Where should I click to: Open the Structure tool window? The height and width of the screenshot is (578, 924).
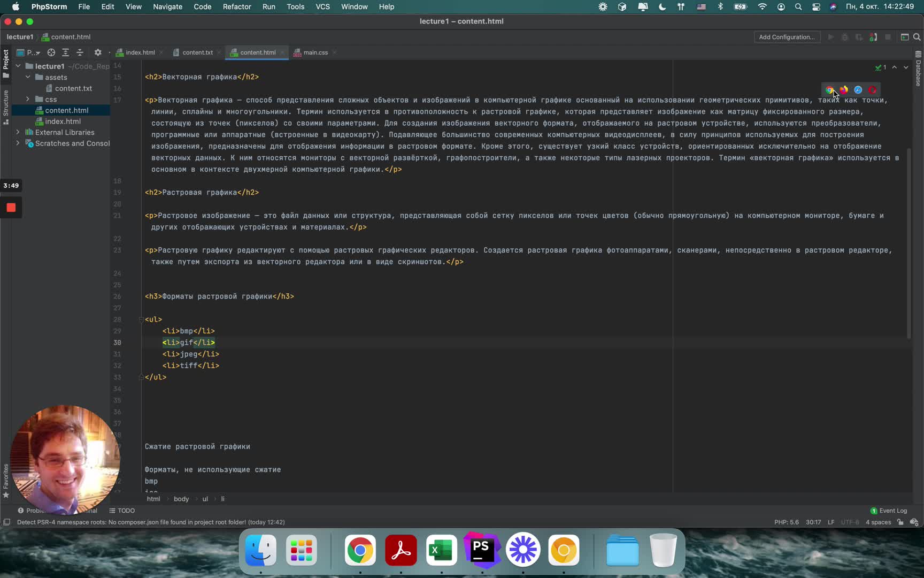point(6,107)
